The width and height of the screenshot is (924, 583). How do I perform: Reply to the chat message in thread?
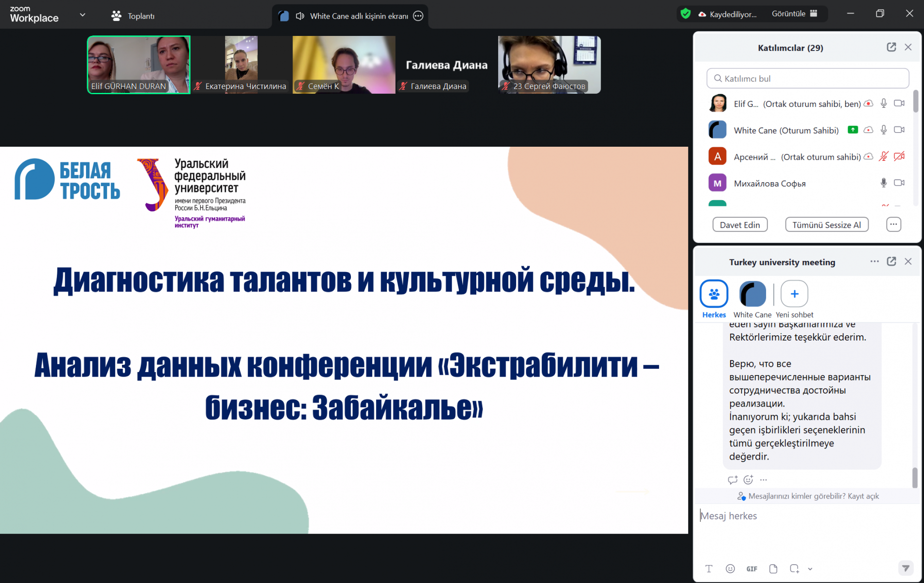(732, 480)
